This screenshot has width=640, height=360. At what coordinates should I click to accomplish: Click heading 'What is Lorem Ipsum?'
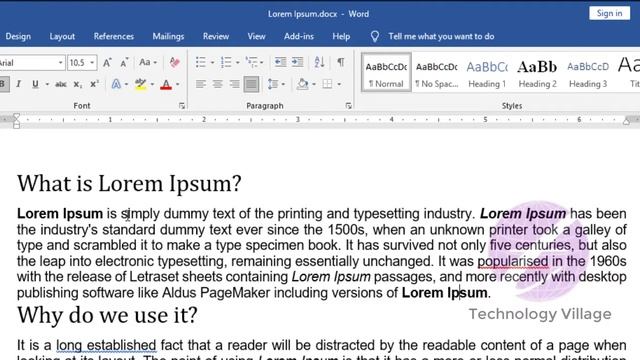click(129, 183)
